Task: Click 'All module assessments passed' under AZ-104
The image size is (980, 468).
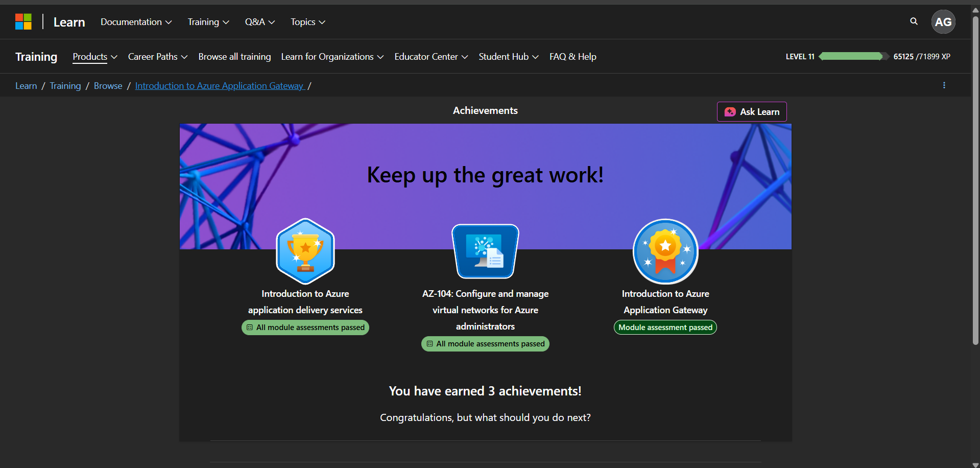Action: pos(485,344)
